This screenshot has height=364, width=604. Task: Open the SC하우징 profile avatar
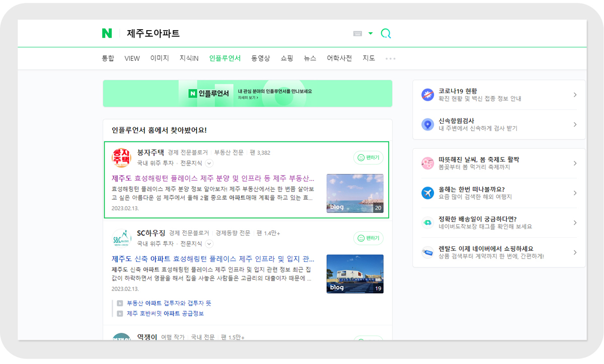(121, 238)
